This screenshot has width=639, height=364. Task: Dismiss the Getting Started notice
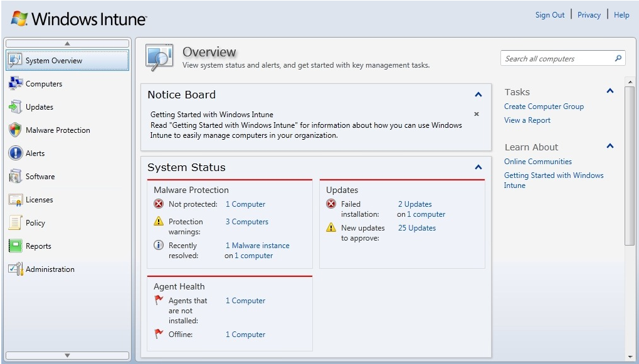point(477,114)
